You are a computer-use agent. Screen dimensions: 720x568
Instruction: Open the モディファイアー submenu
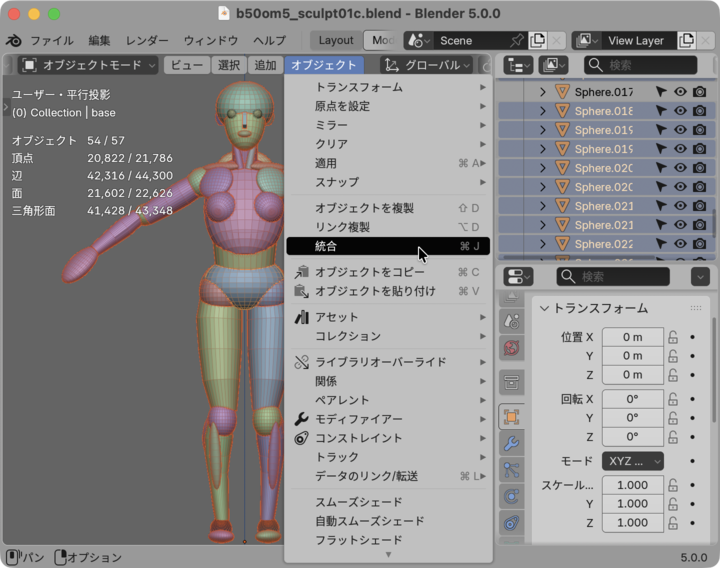click(x=388, y=419)
